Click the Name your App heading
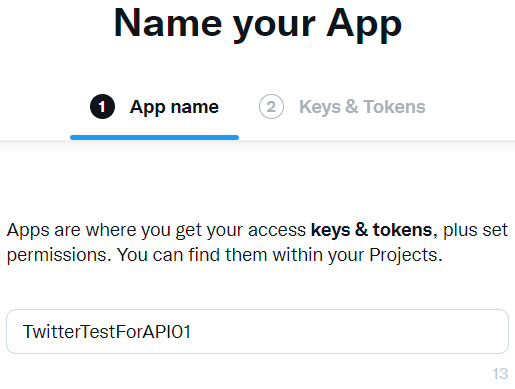 tap(258, 24)
